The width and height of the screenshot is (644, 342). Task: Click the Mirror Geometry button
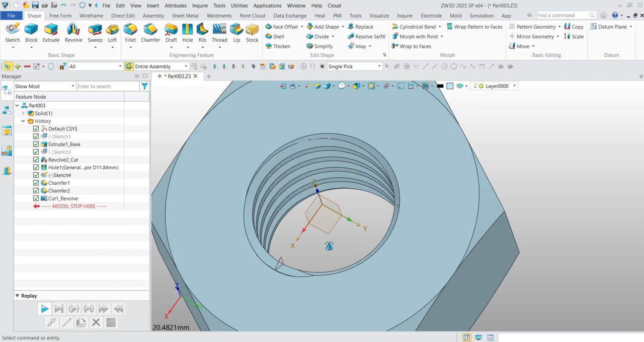coord(535,36)
